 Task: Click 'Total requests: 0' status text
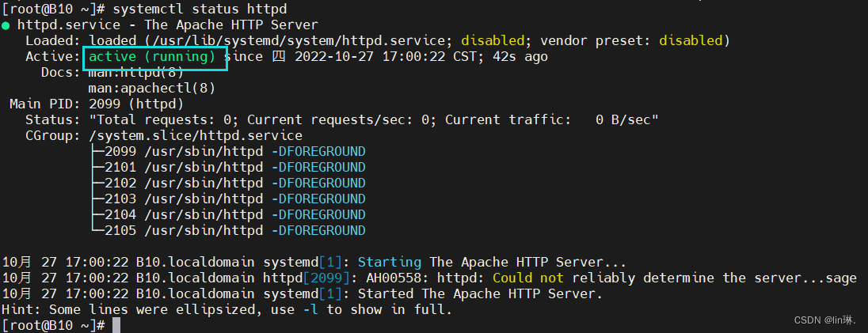click(x=165, y=119)
